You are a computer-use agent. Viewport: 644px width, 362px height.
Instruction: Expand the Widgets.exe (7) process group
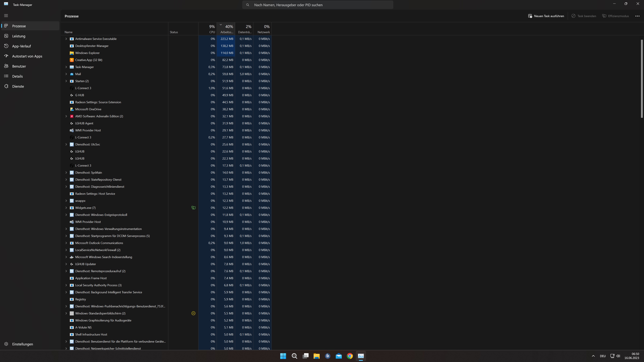(66, 208)
